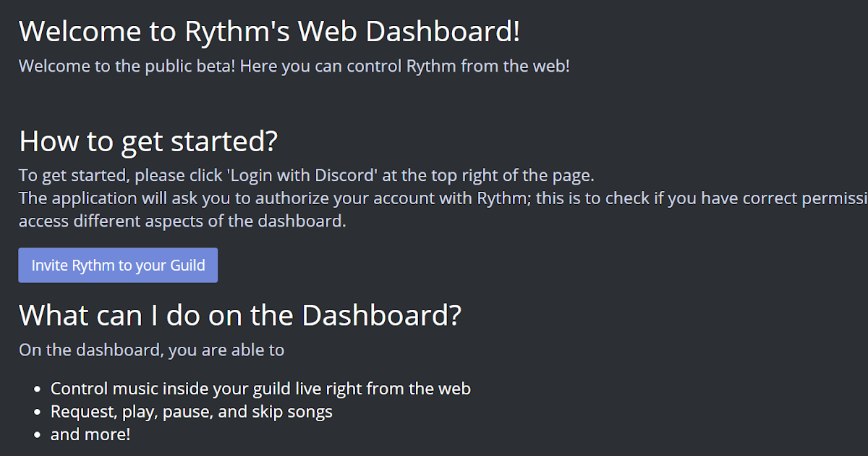Click the Request, play, pause, skip songs item
Image resolution: width=868 pixels, height=456 pixels.
192,412
